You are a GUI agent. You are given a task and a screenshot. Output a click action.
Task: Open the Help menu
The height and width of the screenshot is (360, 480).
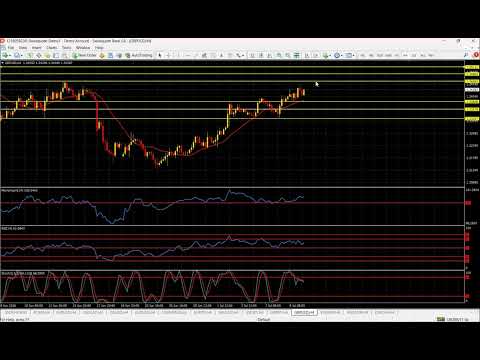tap(99, 48)
